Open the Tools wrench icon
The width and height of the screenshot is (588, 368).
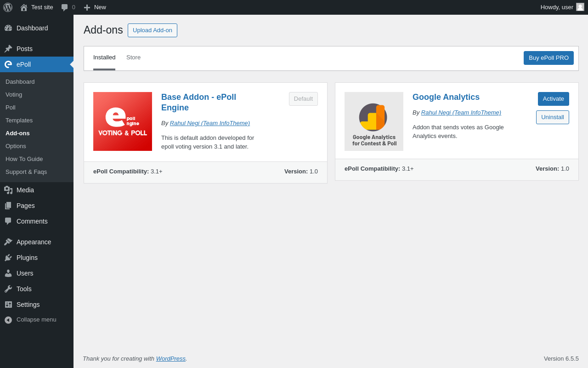point(8,289)
